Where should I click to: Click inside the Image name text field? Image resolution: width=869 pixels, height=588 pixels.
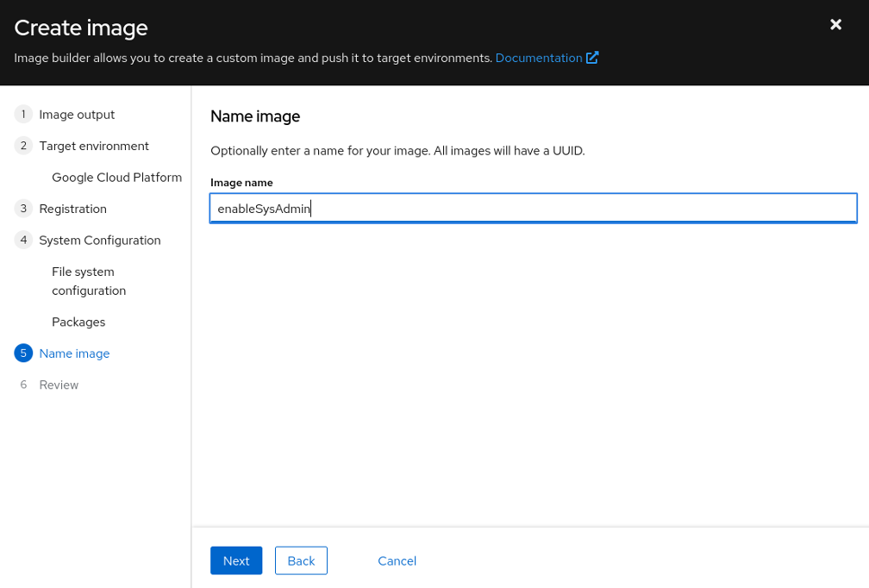[533, 209]
